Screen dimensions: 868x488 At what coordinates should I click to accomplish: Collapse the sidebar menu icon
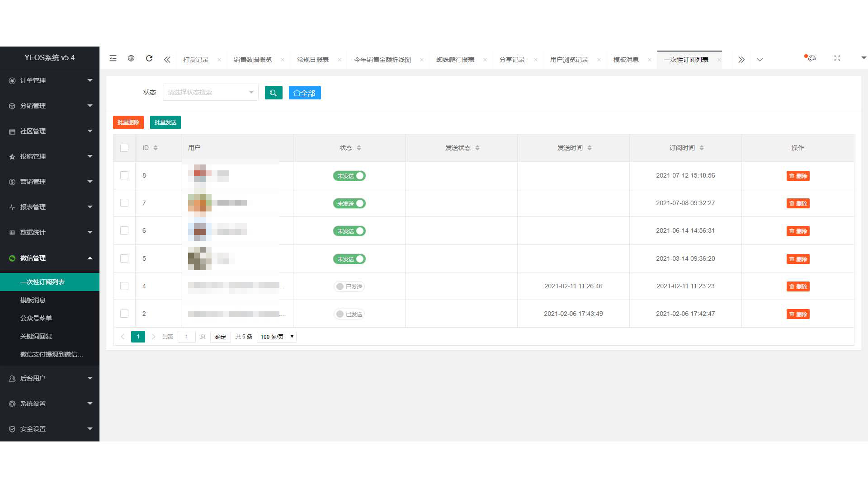click(x=113, y=58)
